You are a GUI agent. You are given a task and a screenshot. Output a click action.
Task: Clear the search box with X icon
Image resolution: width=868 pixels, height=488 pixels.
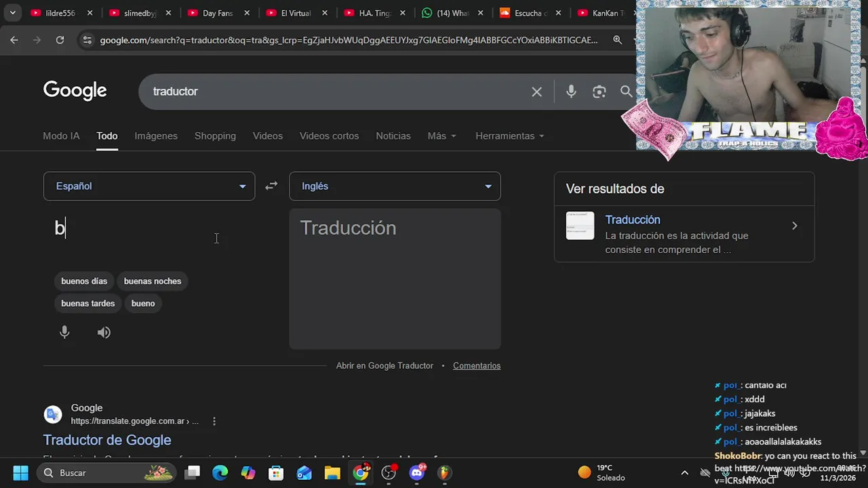point(536,91)
